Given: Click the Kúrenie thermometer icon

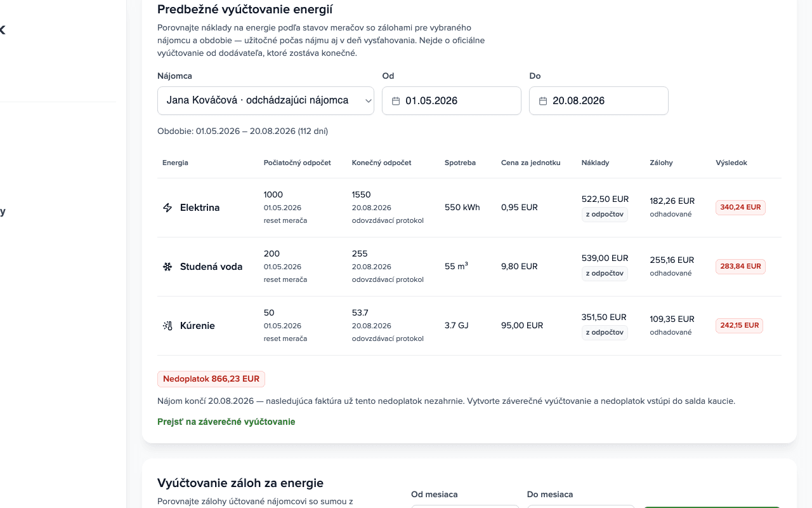Looking at the screenshot, I should click(x=167, y=326).
